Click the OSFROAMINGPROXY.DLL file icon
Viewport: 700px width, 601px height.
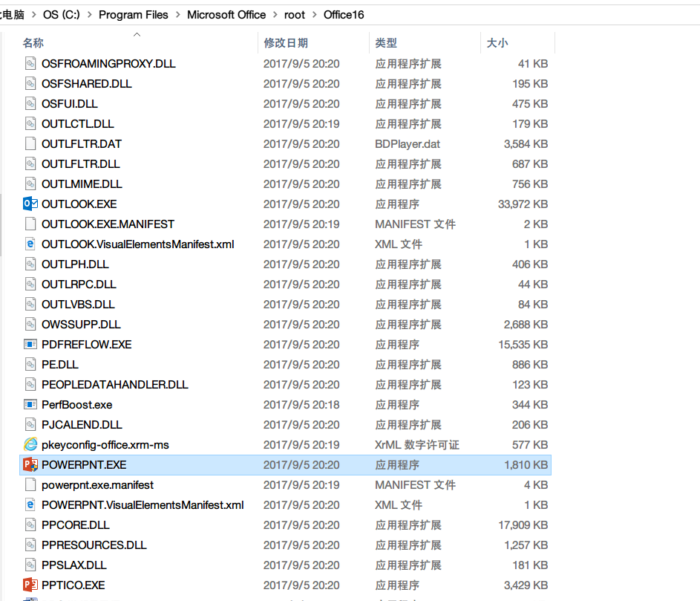point(30,63)
